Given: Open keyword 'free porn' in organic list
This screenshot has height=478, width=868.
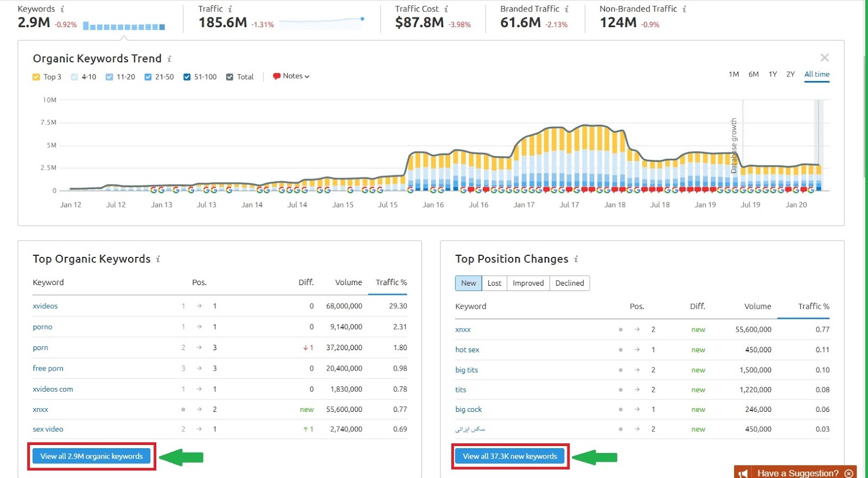Looking at the screenshot, I should 48,369.
